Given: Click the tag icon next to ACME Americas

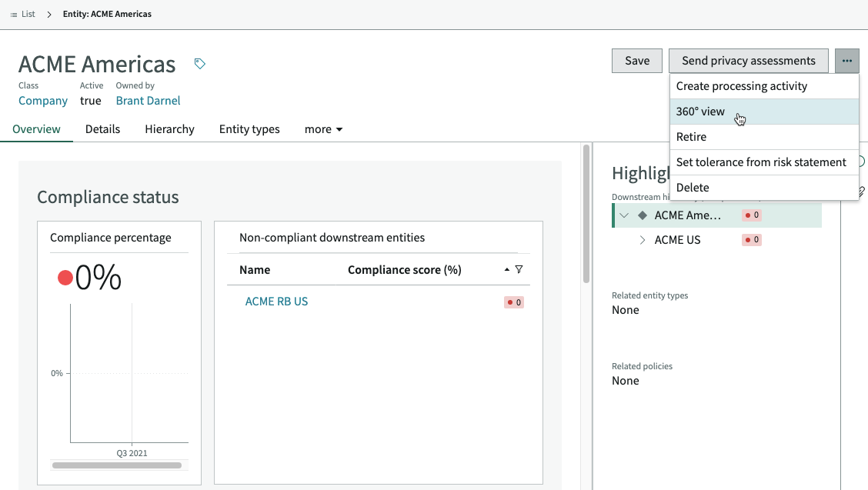Looking at the screenshot, I should tap(200, 64).
